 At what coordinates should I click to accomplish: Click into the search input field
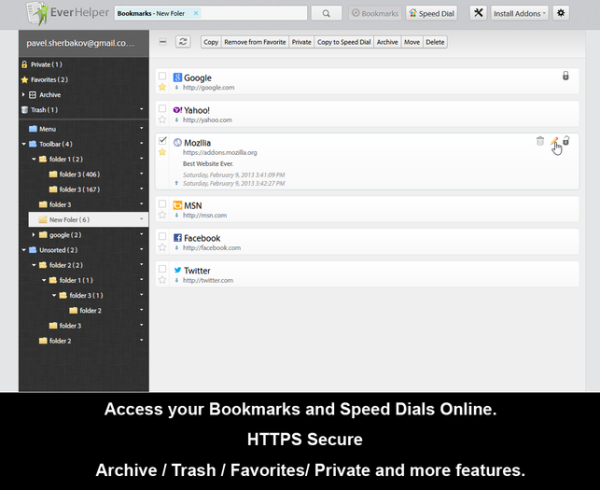coord(211,13)
